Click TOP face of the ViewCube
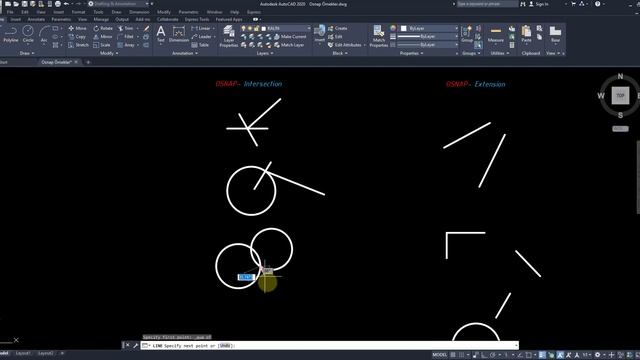This screenshot has width=640, height=360. pyautogui.click(x=620, y=96)
